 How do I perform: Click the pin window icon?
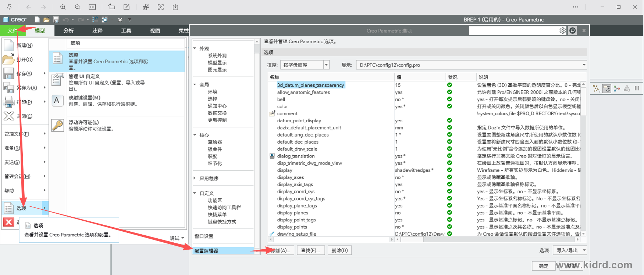coord(9,7)
